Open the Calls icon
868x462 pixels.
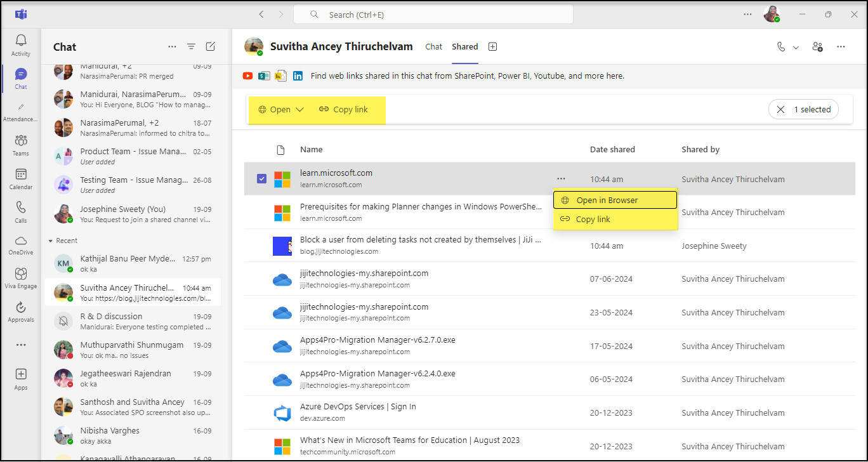tap(21, 211)
